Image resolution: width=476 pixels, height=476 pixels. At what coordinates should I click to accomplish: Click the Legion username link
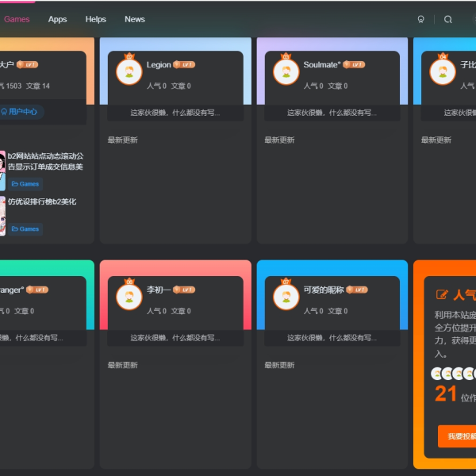tap(159, 65)
